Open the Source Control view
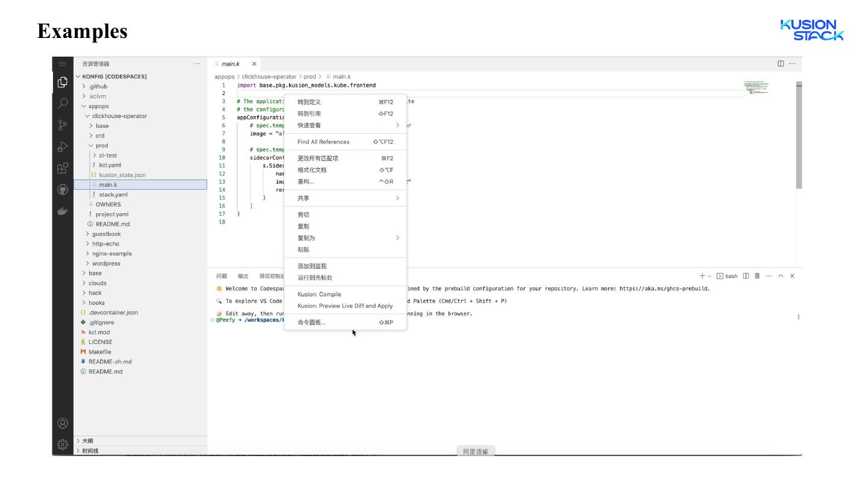 pos(63,125)
